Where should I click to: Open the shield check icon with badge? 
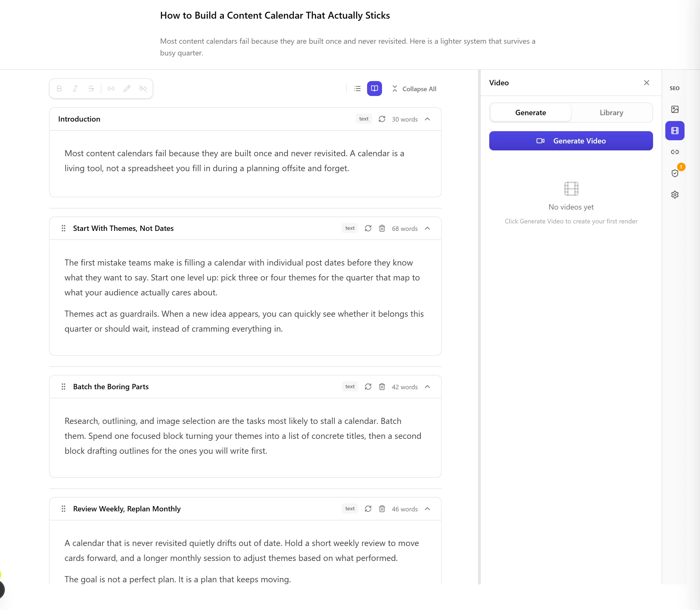click(x=674, y=173)
